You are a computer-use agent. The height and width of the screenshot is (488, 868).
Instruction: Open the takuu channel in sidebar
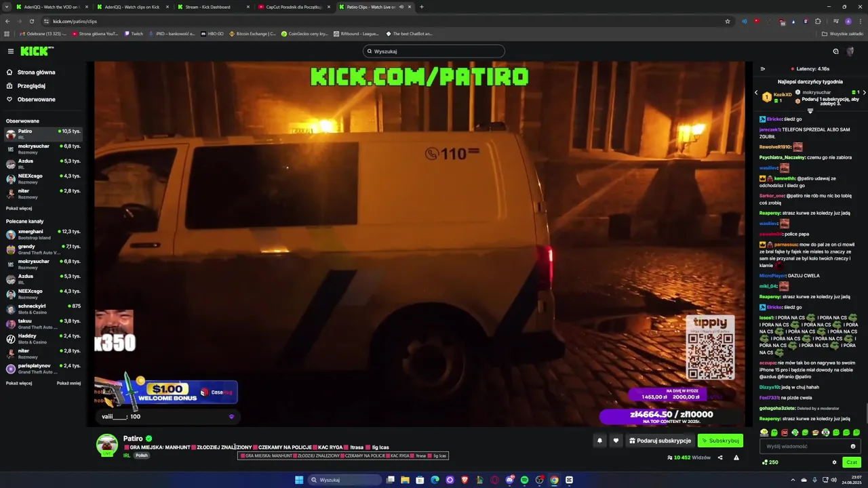(43, 323)
